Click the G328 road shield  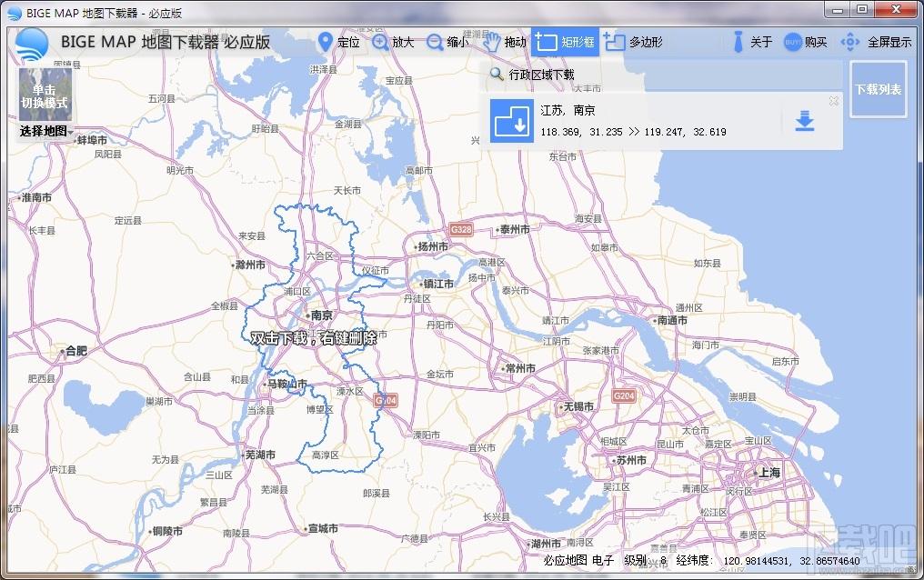460,230
